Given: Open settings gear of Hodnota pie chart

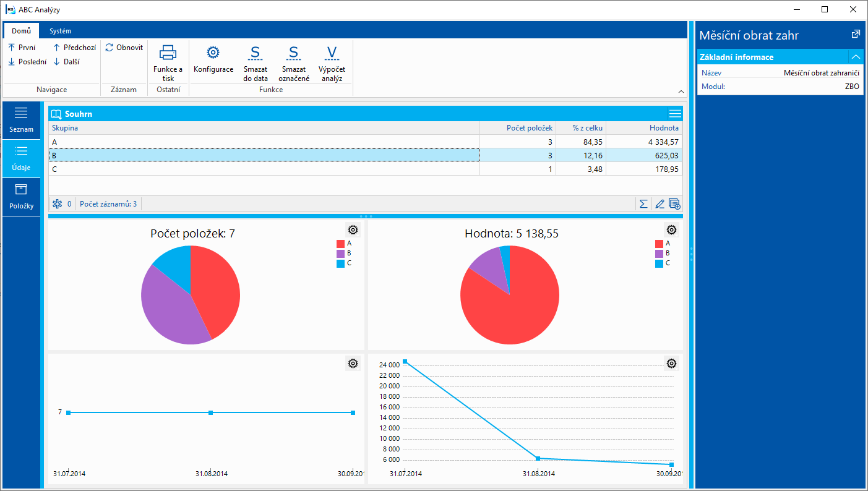Looking at the screenshot, I should (x=671, y=230).
